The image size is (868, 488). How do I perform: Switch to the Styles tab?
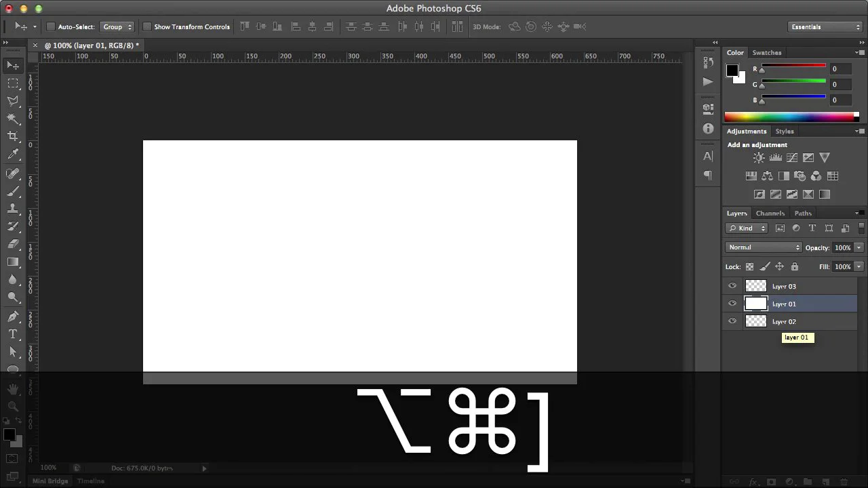[x=785, y=131]
